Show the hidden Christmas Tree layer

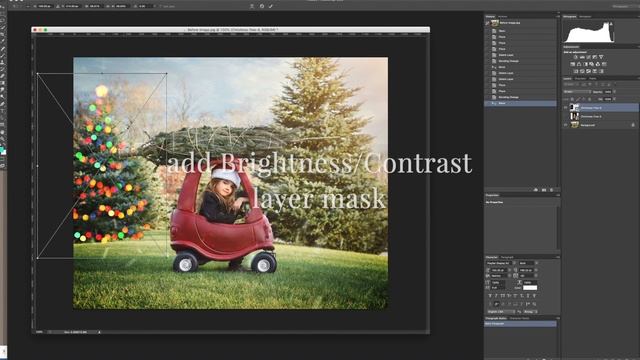(x=565, y=116)
